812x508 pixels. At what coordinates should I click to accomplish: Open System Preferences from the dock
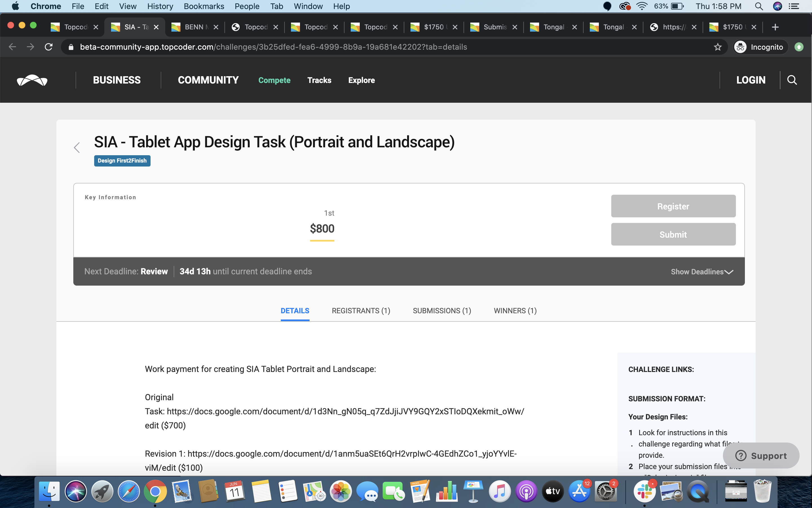(606, 491)
